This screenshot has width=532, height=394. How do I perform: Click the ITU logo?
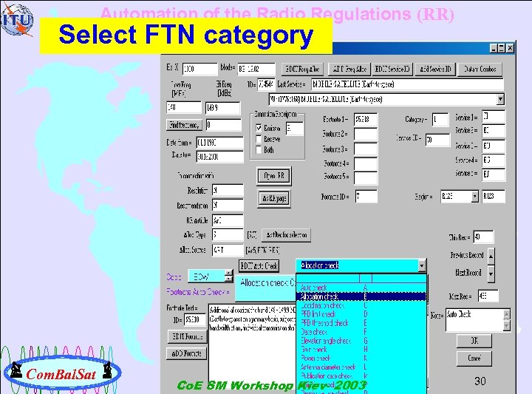coord(17,21)
